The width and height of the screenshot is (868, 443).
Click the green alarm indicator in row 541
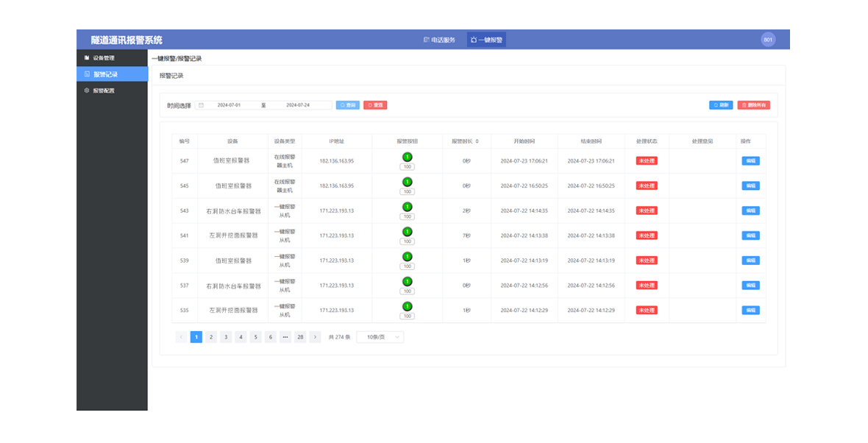407,232
